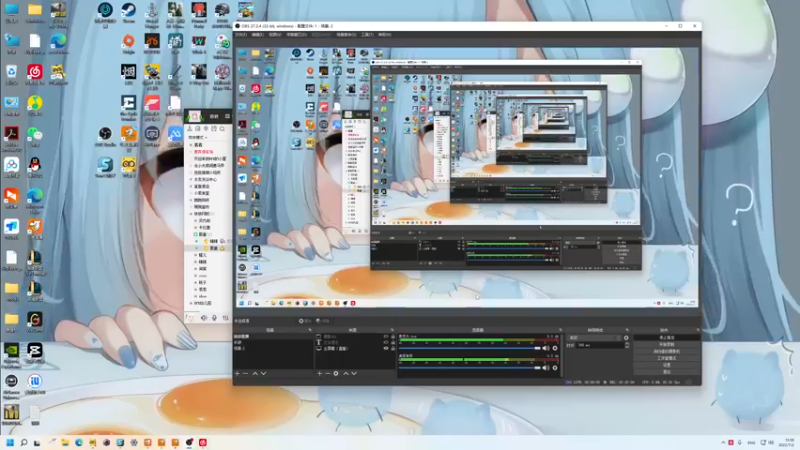Open the WeChat desktop shortcut

(35, 136)
